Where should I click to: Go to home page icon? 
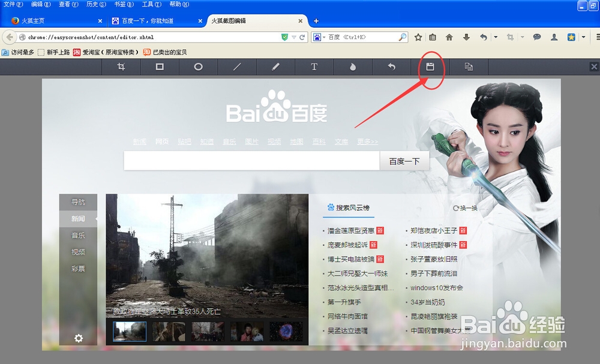pyautogui.click(x=449, y=37)
